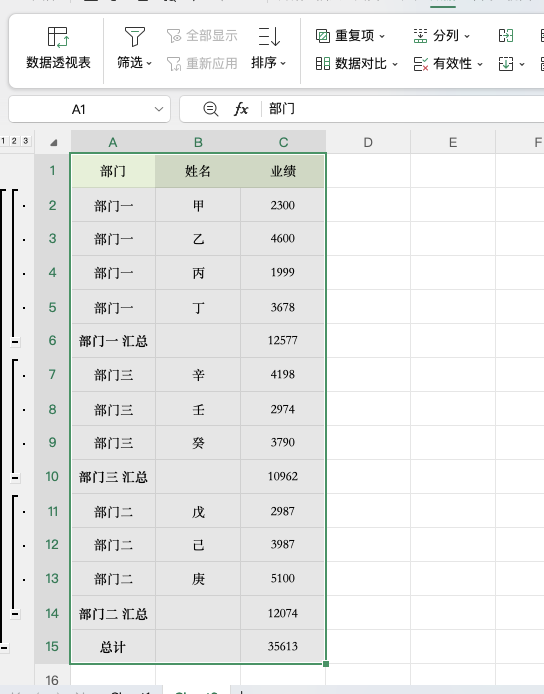Collapse the 总计 outline group
544x694 pixels.
(4, 648)
